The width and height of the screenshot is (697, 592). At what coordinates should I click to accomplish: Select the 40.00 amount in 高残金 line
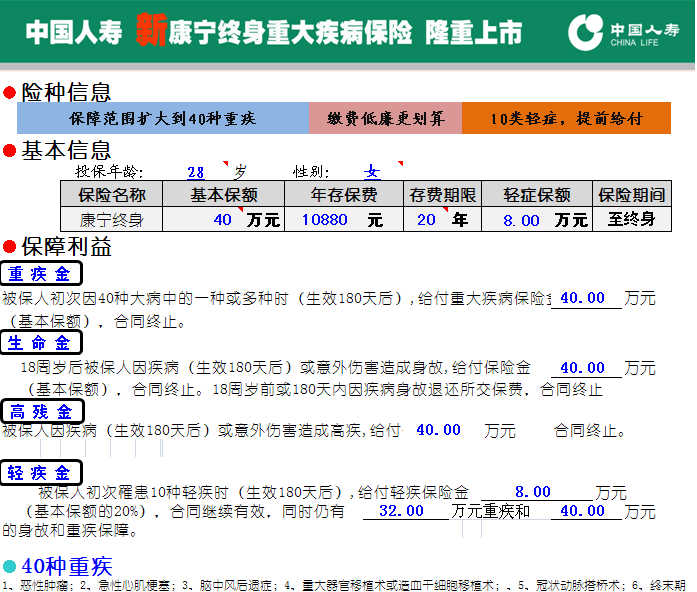pyautogui.click(x=439, y=430)
